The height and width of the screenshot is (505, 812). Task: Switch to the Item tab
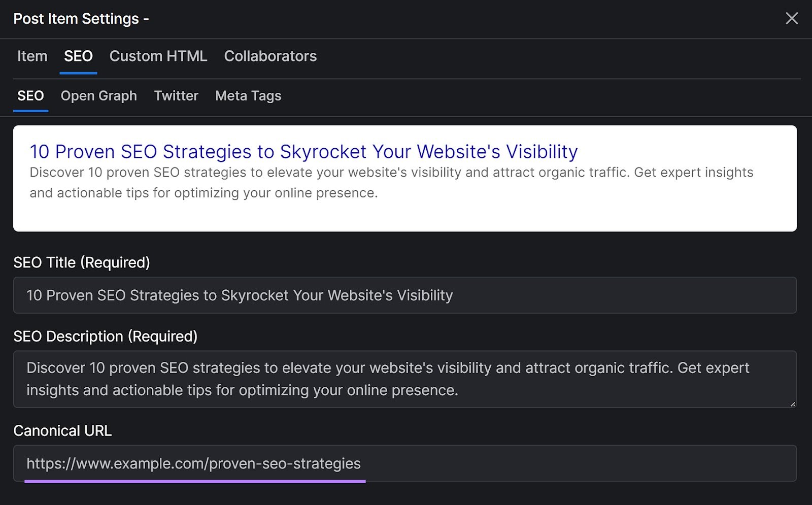pos(32,56)
